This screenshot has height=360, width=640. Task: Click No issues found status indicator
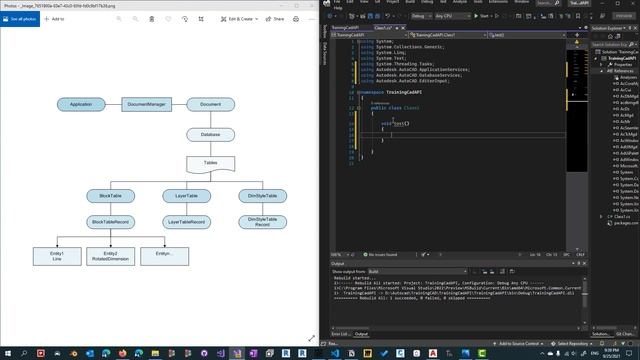(380, 255)
